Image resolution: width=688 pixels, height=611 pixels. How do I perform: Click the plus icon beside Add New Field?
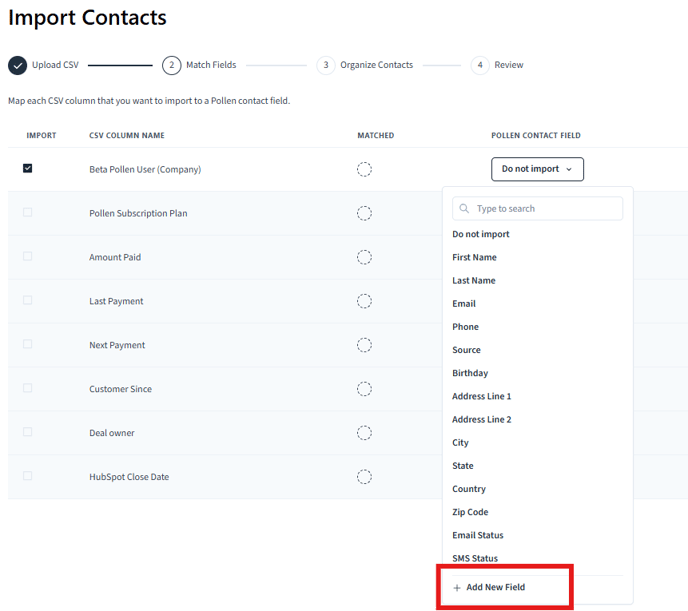[457, 588]
